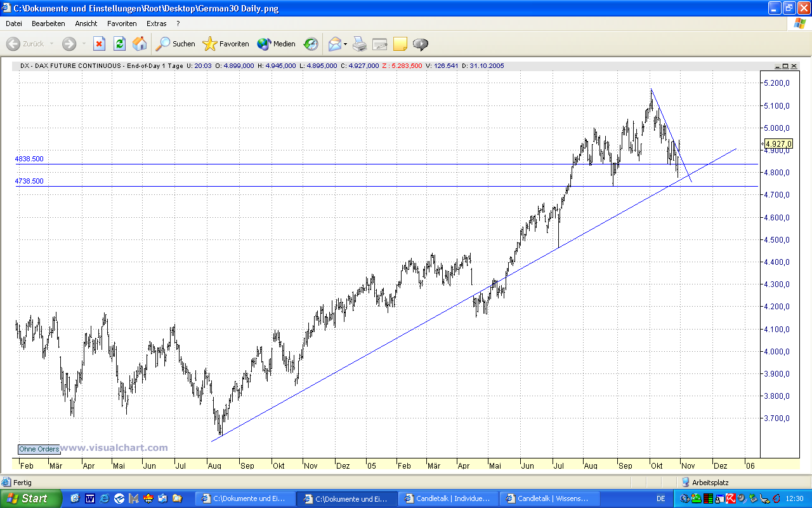
Task: Launch Word from the quick launch bar
Action: tap(89, 498)
